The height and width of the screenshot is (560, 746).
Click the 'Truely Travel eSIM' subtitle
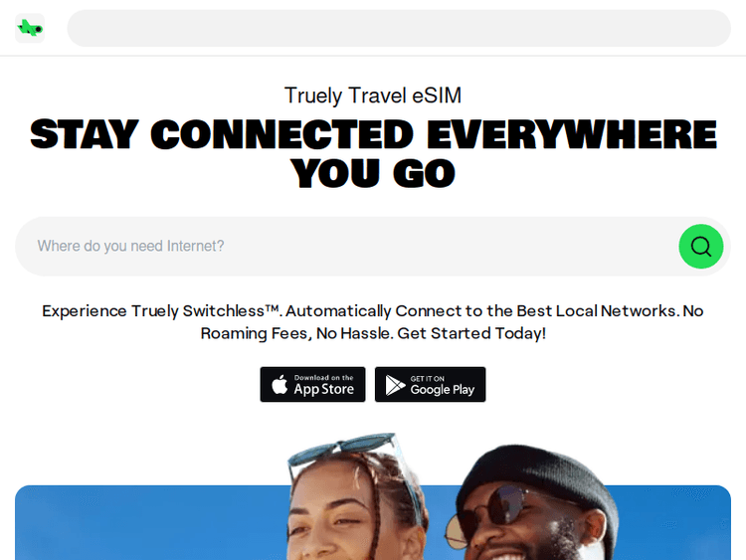(373, 95)
